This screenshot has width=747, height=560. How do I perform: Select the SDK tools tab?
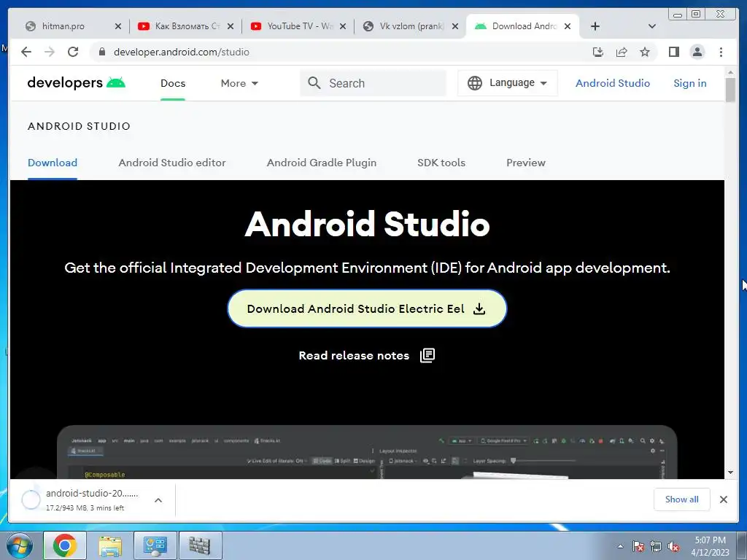click(441, 163)
